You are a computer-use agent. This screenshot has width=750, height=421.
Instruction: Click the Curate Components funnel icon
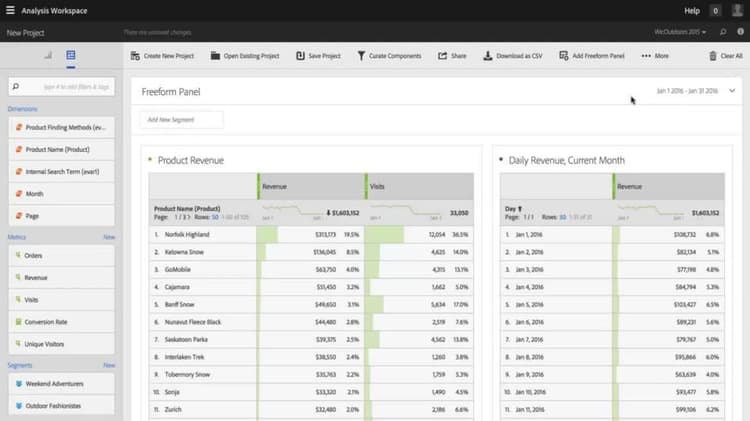pyautogui.click(x=361, y=56)
